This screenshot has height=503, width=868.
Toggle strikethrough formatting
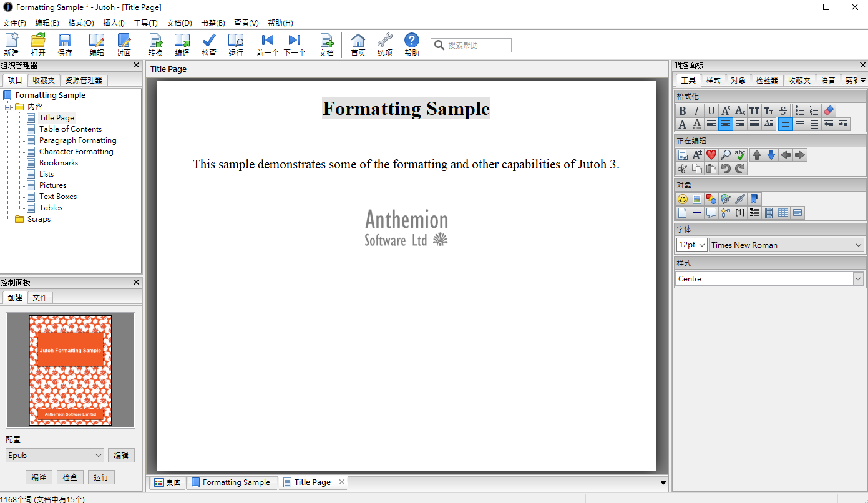(783, 110)
